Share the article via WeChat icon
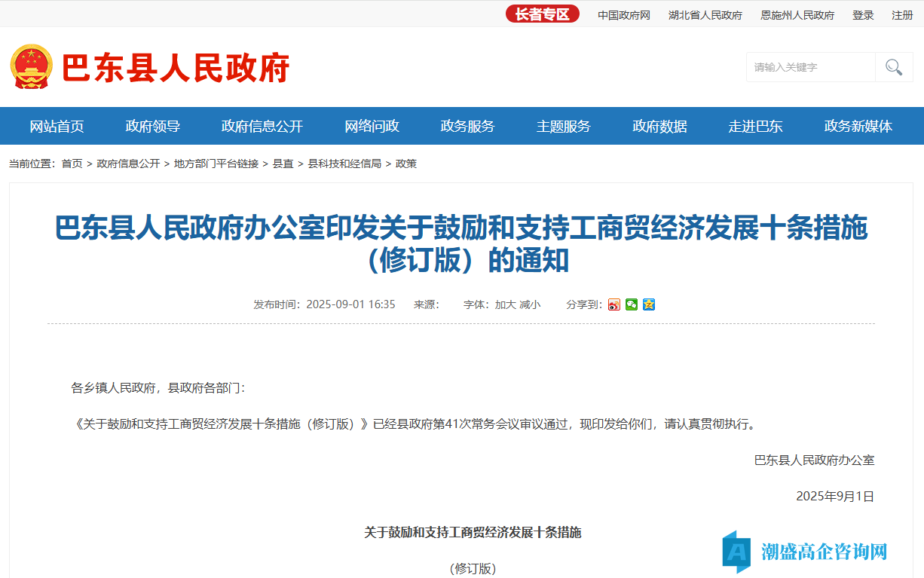Viewport: 924px width, 578px height. point(631,304)
